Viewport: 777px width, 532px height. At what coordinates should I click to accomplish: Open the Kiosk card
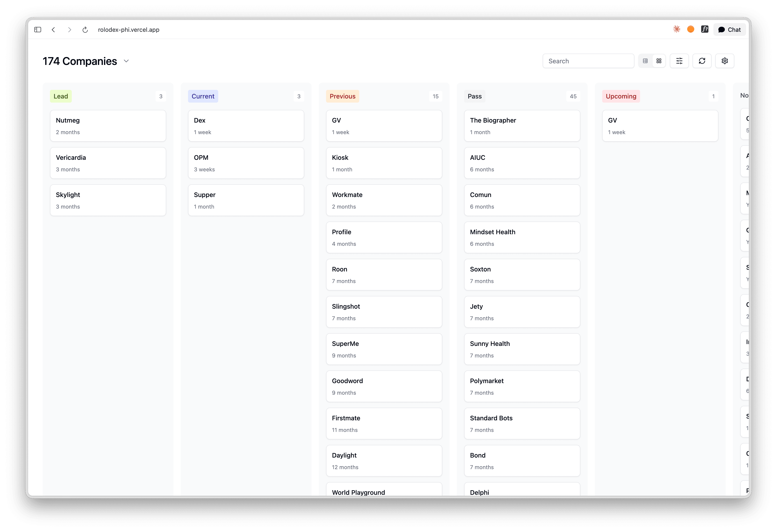[x=384, y=163]
